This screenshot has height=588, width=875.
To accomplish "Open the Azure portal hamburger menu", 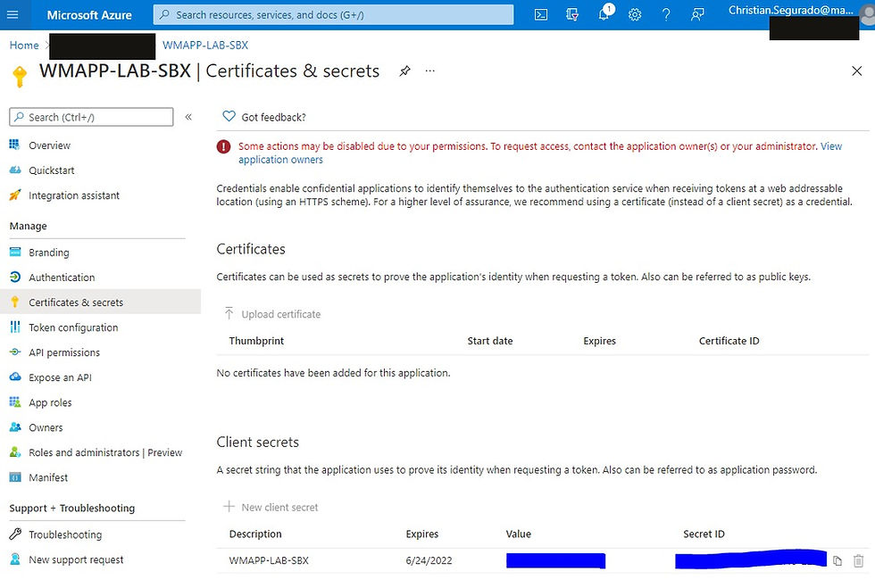I will pyautogui.click(x=12, y=15).
